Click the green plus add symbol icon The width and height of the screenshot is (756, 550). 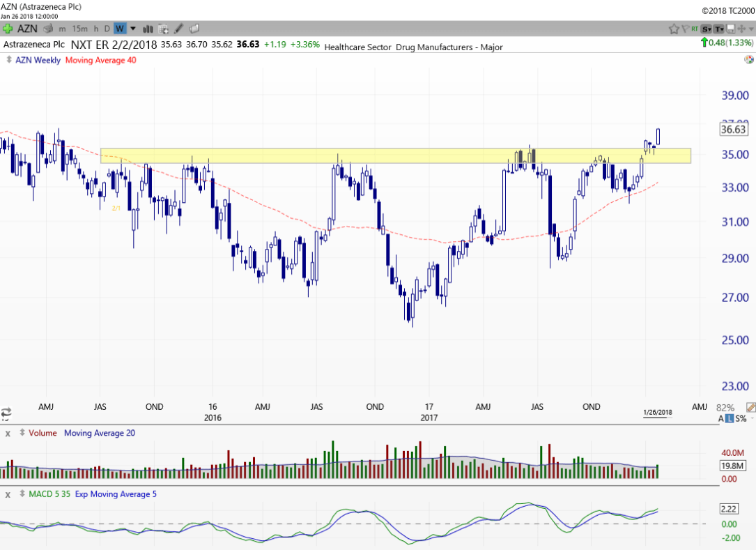[8, 29]
